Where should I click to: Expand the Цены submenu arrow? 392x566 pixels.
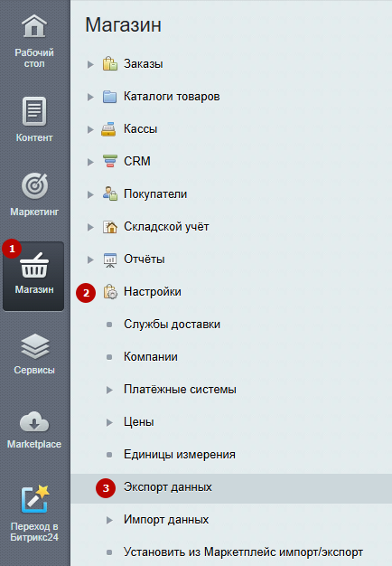(x=109, y=422)
